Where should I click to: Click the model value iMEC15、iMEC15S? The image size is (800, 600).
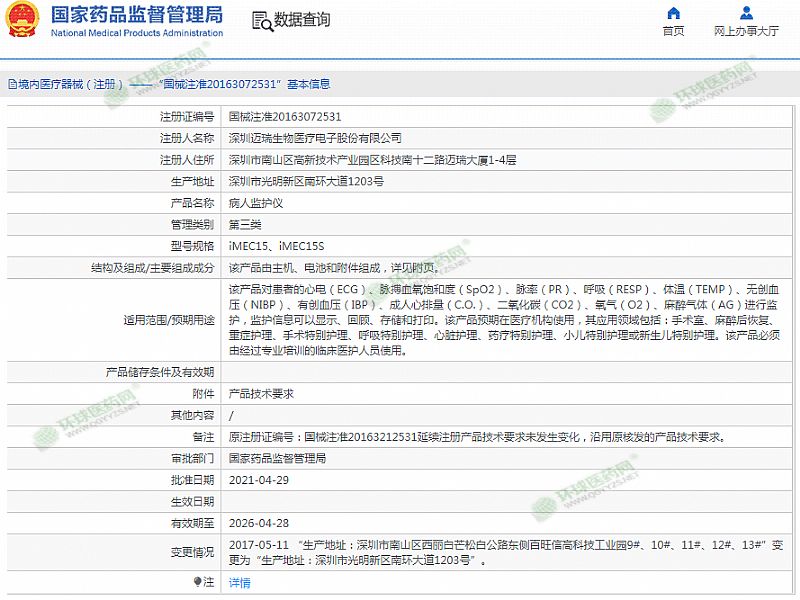[276, 246]
